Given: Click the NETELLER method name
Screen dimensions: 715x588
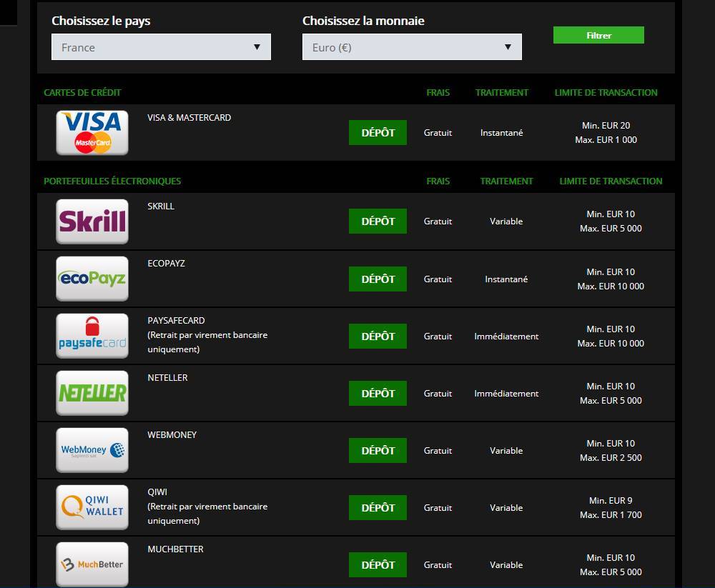Looking at the screenshot, I should point(168,377).
